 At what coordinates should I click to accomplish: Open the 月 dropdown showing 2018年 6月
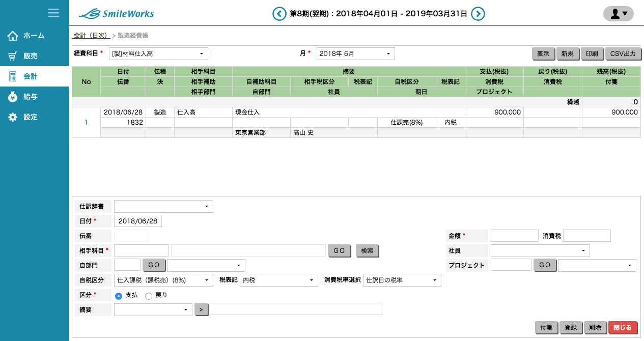(356, 53)
